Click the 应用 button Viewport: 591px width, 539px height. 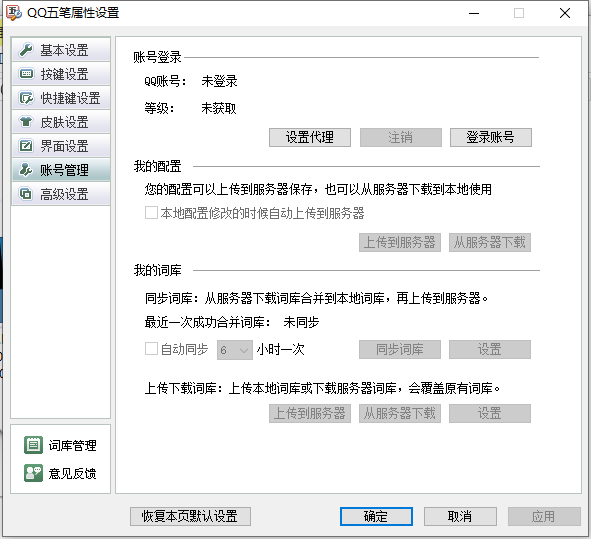[544, 516]
